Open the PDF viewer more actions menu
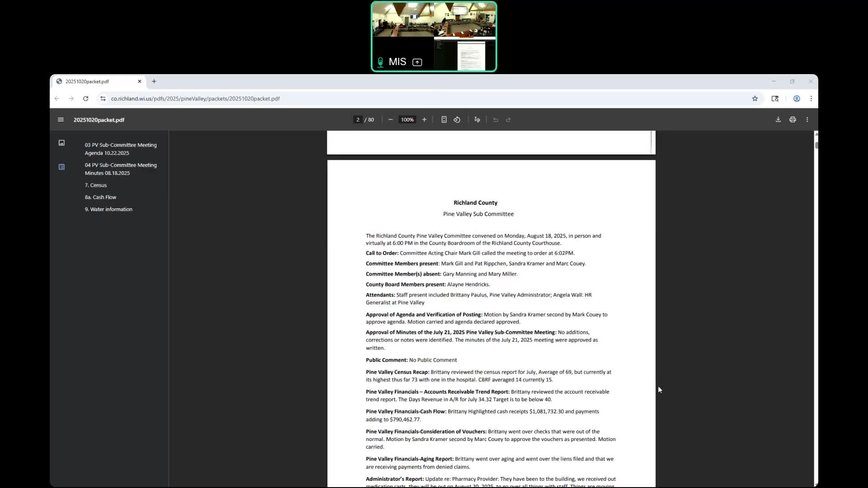Viewport: 868px width, 488px height. tap(807, 120)
